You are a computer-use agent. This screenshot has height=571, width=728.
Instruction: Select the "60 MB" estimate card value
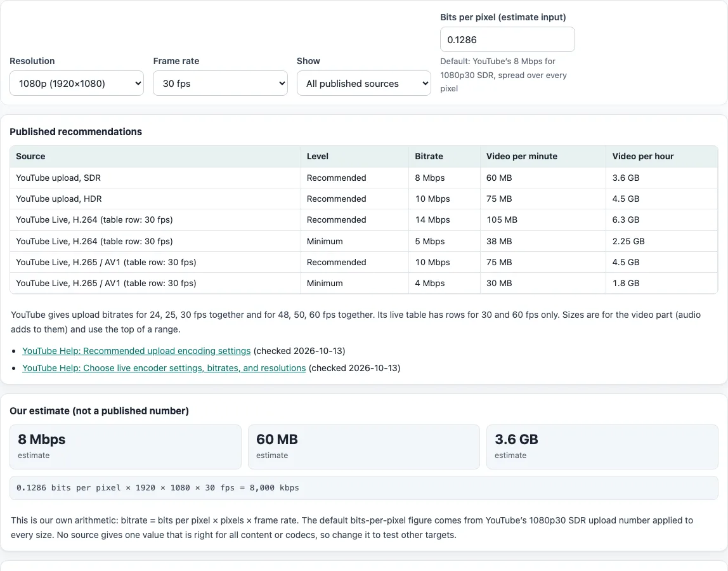277,439
